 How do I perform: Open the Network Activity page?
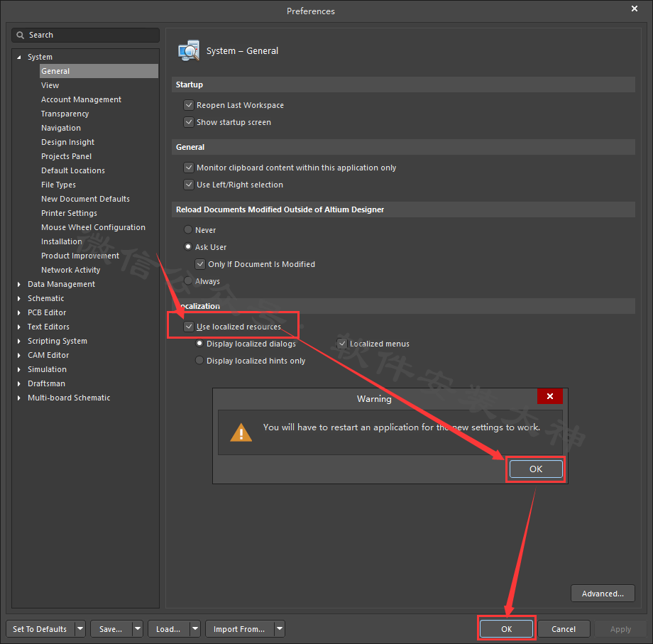pyautogui.click(x=71, y=270)
